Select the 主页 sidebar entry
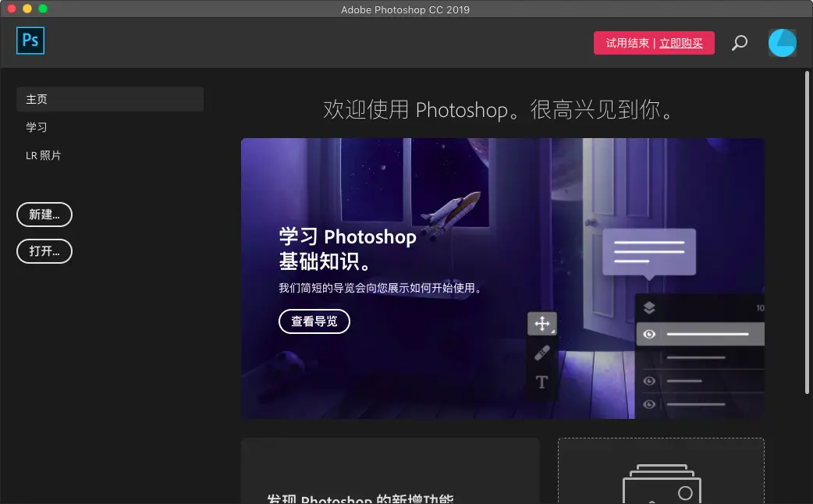Image resolution: width=813 pixels, height=504 pixels. click(37, 99)
